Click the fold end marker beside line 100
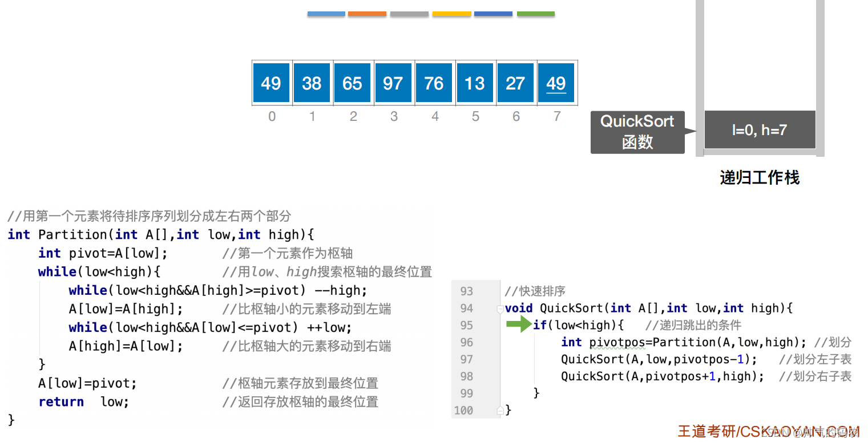This screenshot has height=443, width=868. coord(500,410)
